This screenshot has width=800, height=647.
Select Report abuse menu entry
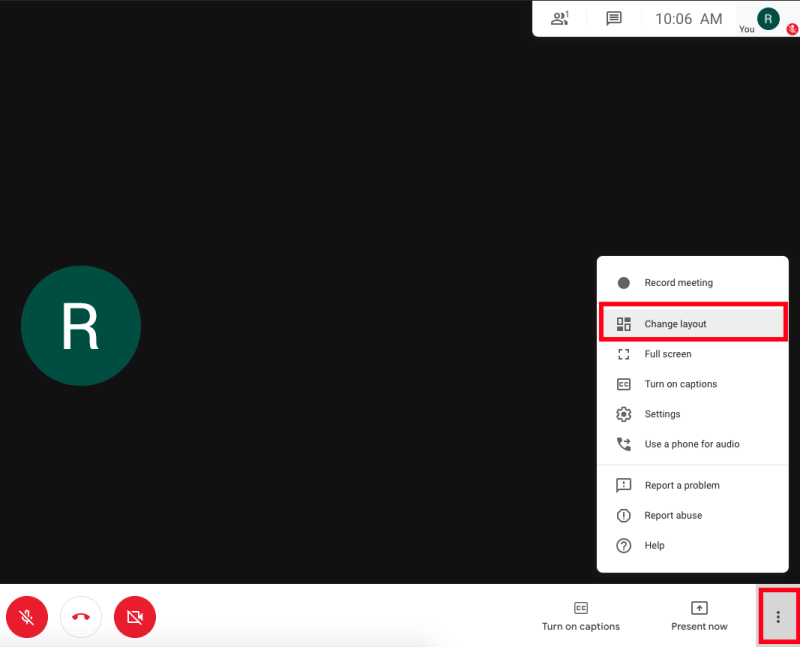673,515
